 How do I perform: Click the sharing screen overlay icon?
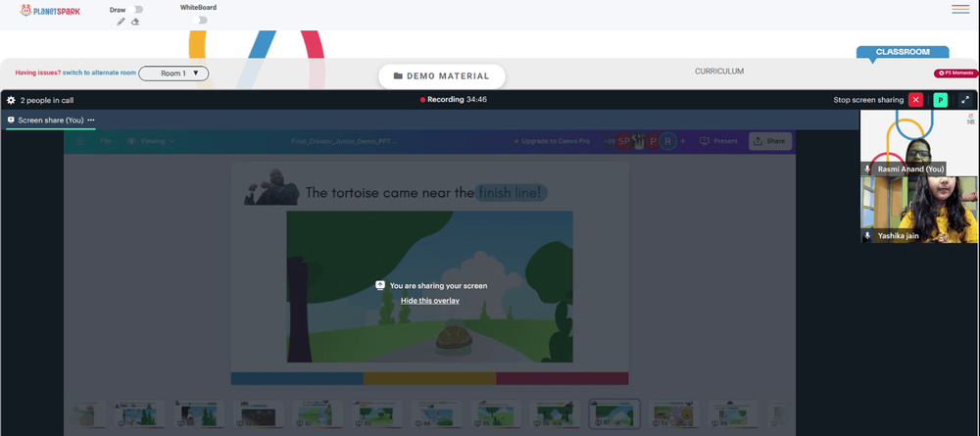380,285
